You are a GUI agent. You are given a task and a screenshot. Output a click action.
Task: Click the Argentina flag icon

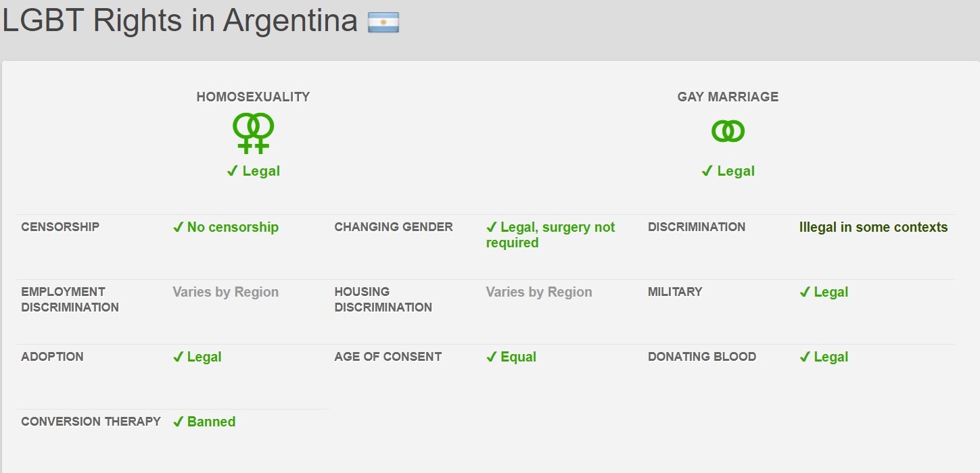(x=383, y=22)
